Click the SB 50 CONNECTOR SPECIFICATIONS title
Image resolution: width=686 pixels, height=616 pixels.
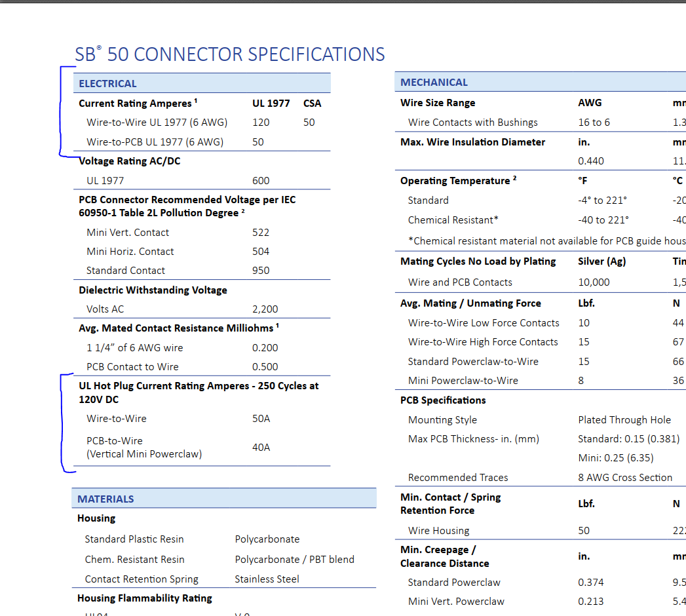click(230, 54)
